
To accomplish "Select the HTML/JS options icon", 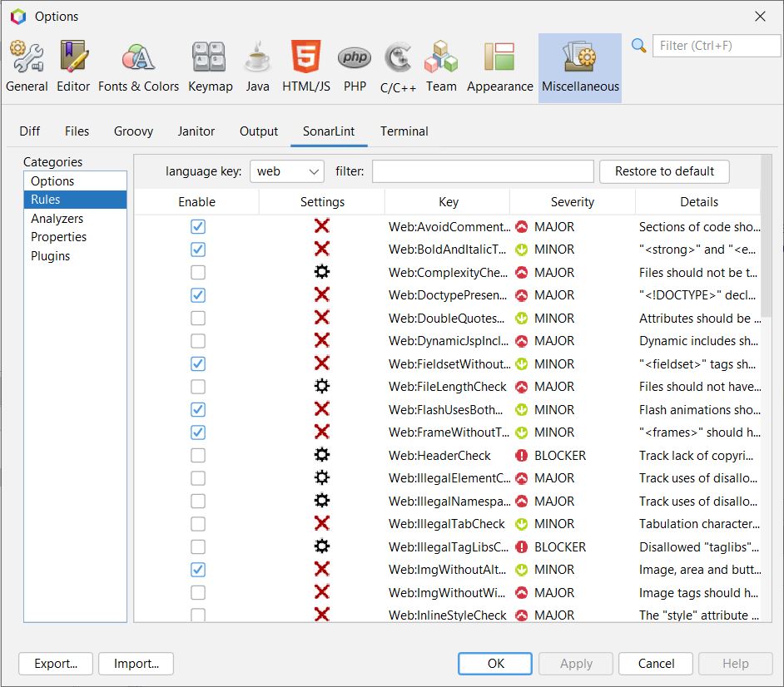I will (305, 67).
